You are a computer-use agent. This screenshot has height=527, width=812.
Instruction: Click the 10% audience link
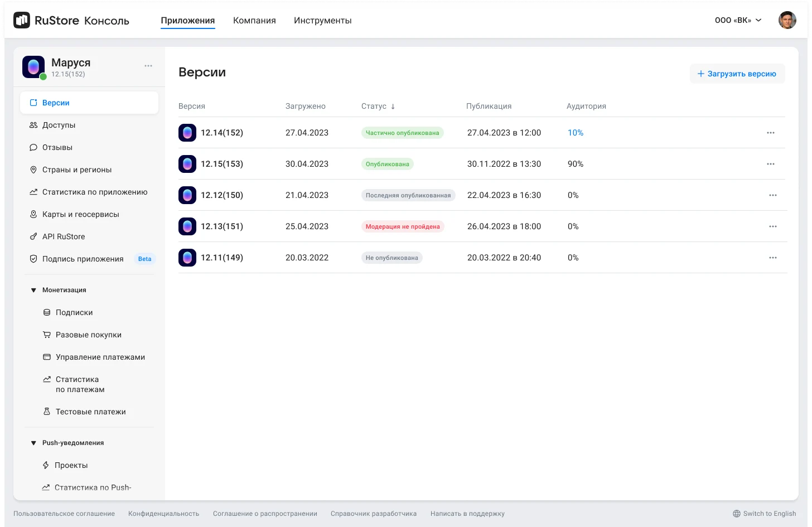click(575, 133)
